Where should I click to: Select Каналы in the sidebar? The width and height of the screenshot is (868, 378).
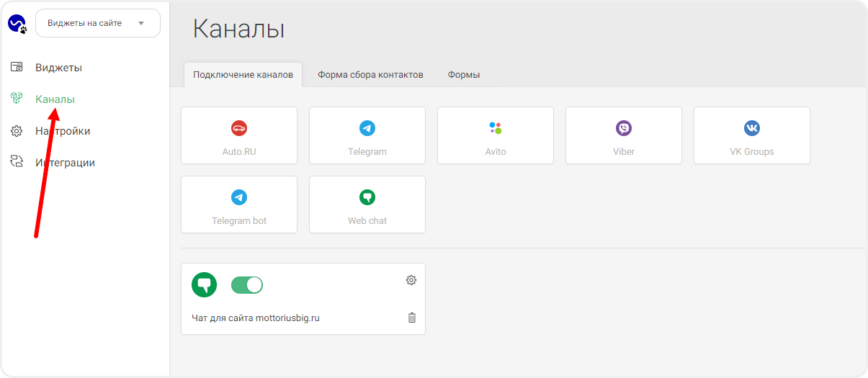(x=55, y=99)
